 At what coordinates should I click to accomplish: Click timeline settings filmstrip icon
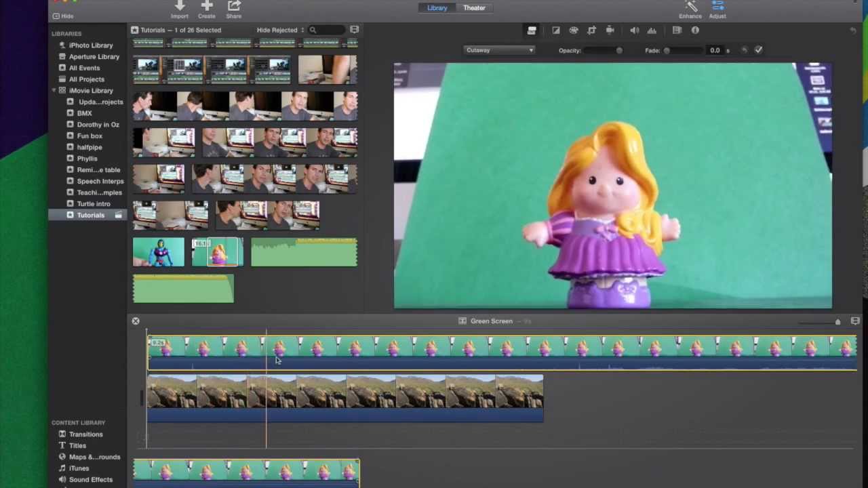click(x=855, y=321)
